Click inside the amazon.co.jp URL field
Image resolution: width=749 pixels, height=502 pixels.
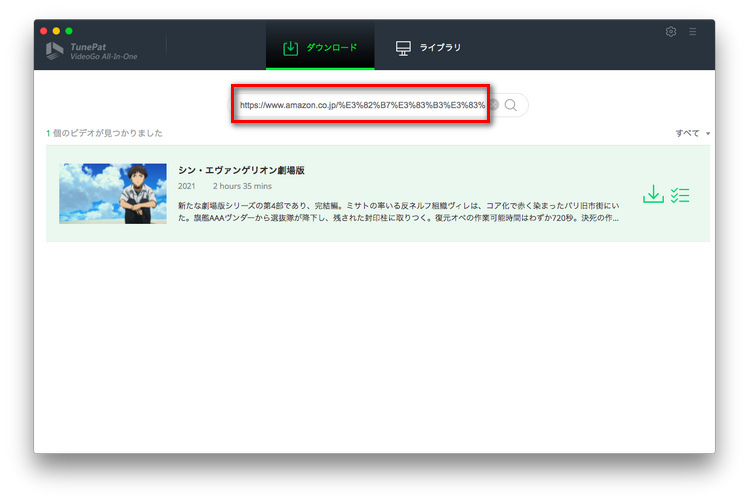click(362, 105)
